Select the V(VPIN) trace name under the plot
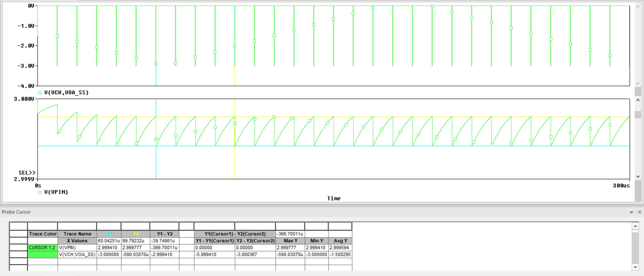The image size is (644, 276). 56,192
